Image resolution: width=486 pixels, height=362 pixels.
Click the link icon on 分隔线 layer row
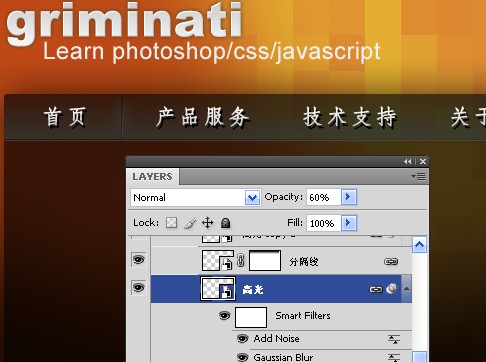pos(391,261)
